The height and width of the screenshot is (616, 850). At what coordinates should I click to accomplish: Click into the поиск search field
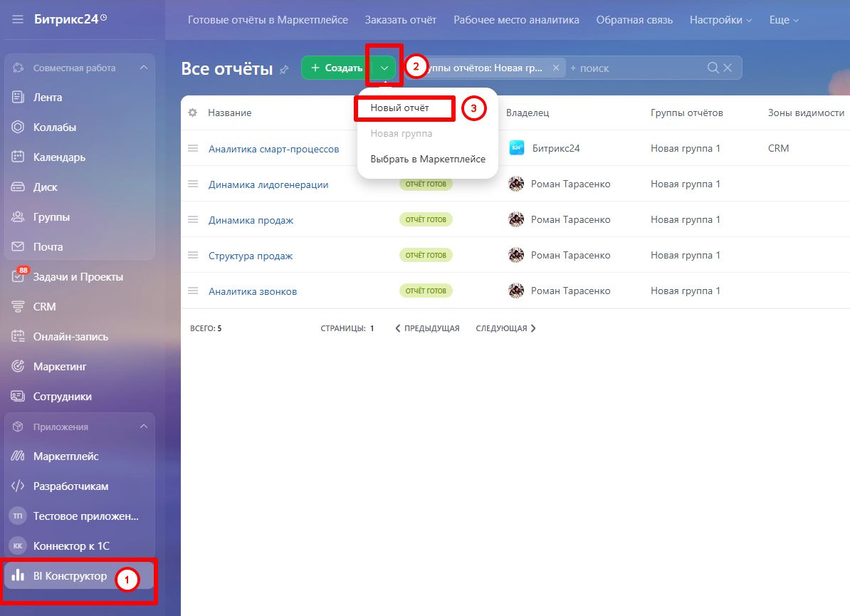pyautogui.click(x=634, y=68)
